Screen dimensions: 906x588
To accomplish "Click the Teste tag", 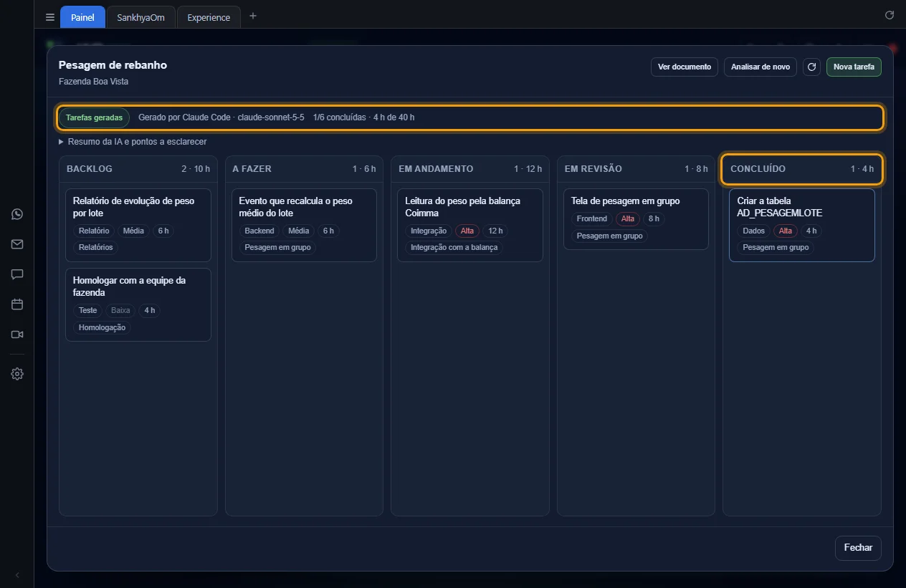I will tap(88, 311).
